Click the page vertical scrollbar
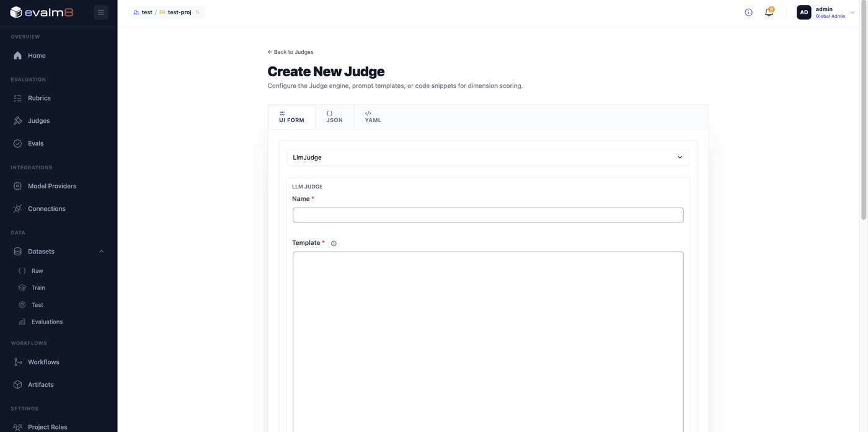This screenshot has width=868, height=432. click(864, 110)
